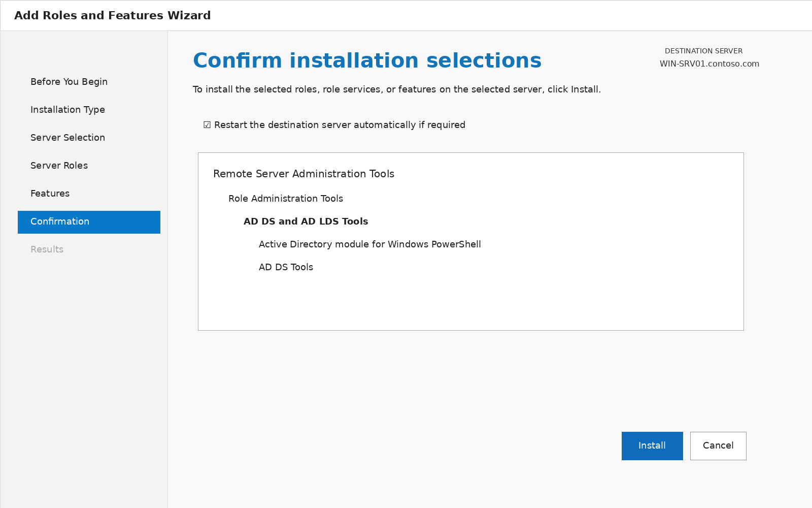The width and height of the screenshot is (812, 508).
Task: Select Remote Server Administration Tools entry
Action: 303,174
